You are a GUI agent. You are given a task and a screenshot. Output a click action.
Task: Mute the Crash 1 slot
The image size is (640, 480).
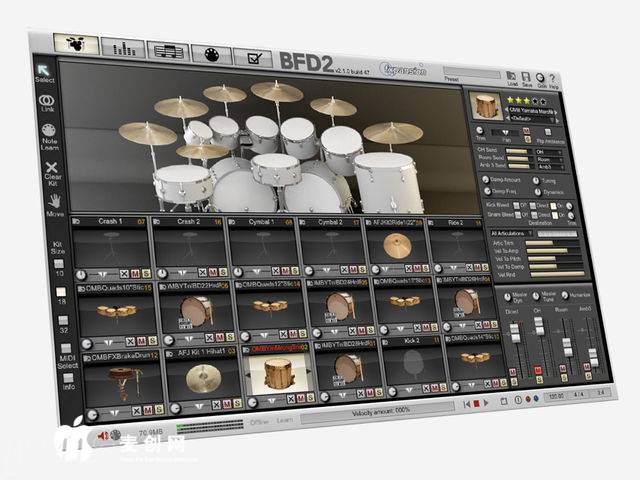(133, 273)
